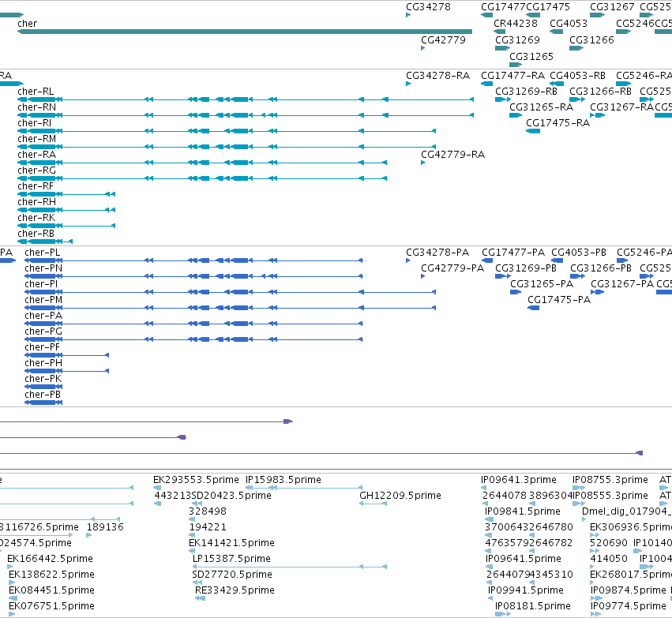Select transcript cher-RL label
The image size is (672, 618).
(x=36, y=92)
